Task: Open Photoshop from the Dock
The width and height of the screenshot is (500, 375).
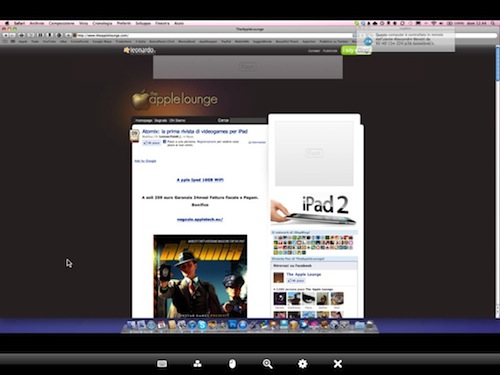Action: 233,325
